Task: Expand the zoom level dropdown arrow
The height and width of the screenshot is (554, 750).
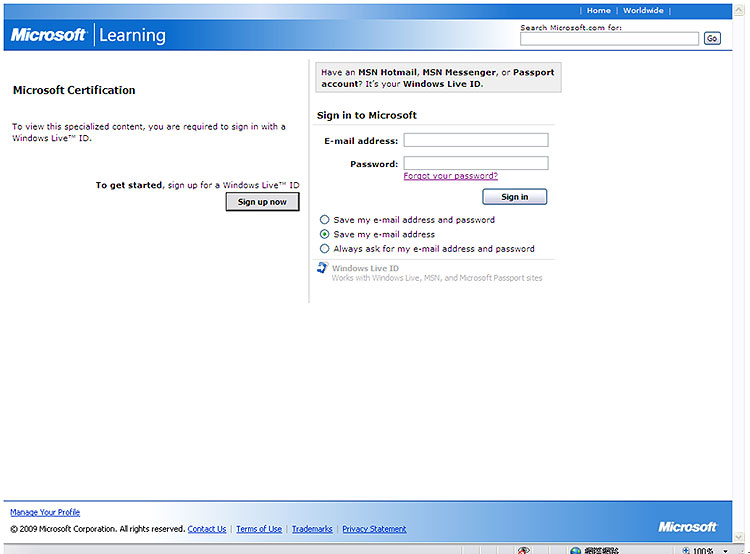Action: click(726, 551)
